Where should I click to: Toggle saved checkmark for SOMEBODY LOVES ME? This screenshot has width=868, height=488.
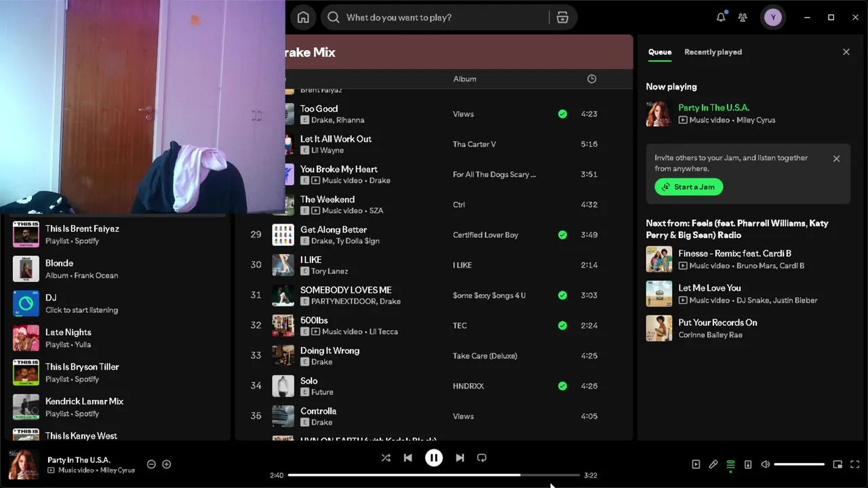(562, 296)
